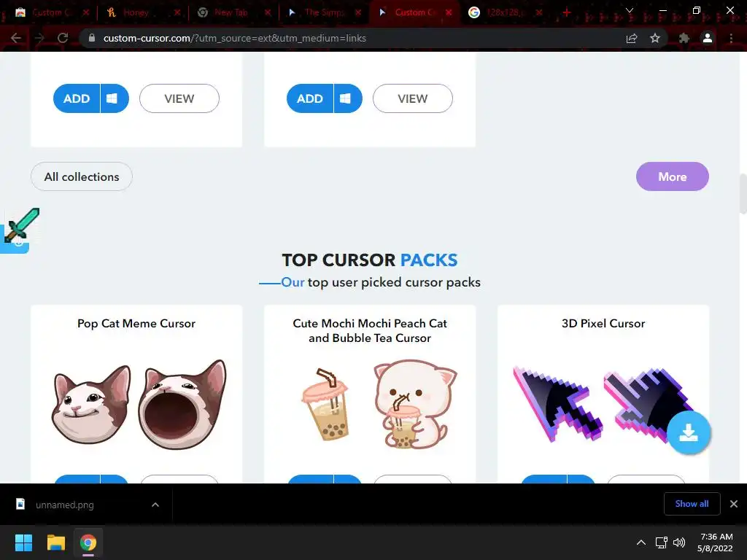Click VIEW on the left collection card
Screen dimensions: 747x560
coord(179,98)
